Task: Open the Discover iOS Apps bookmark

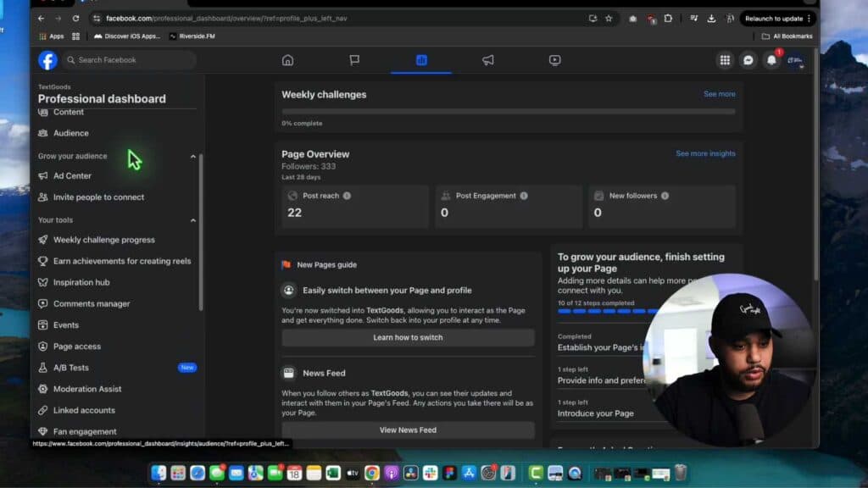Action: tap(127, 36)
